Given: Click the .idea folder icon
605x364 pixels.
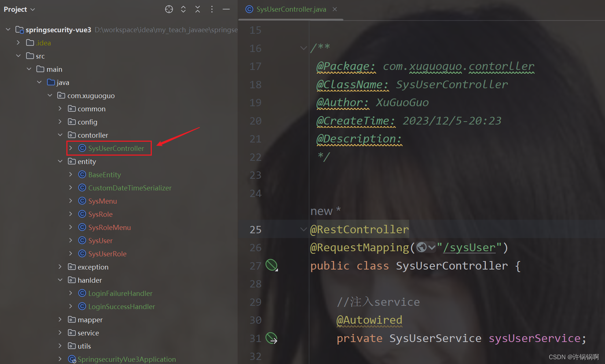Looking at the screenshot, I should pyautogui.click(x=30, y=42).
